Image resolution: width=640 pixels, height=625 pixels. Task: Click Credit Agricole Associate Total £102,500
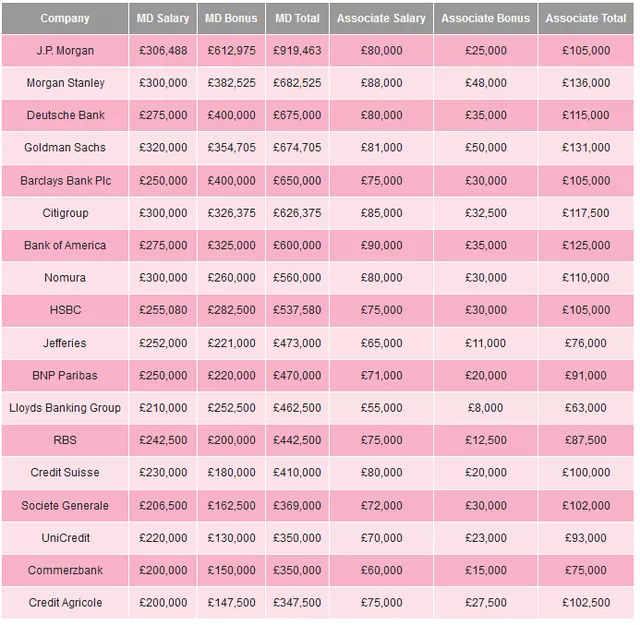(586, 603)
